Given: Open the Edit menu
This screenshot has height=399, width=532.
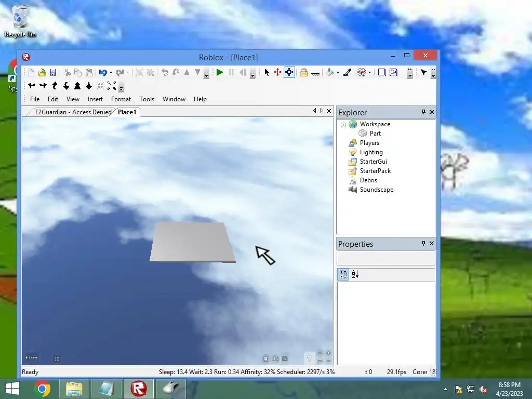Looking at the screenshot, I should [x=53, y=99].
